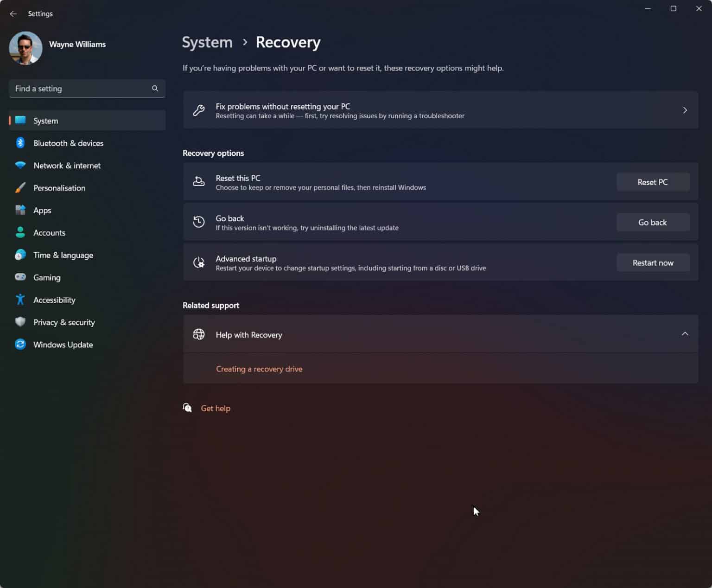Click Wayne Williams profile picture
This screenshot has width=712, height=588.
click(25, 48)
